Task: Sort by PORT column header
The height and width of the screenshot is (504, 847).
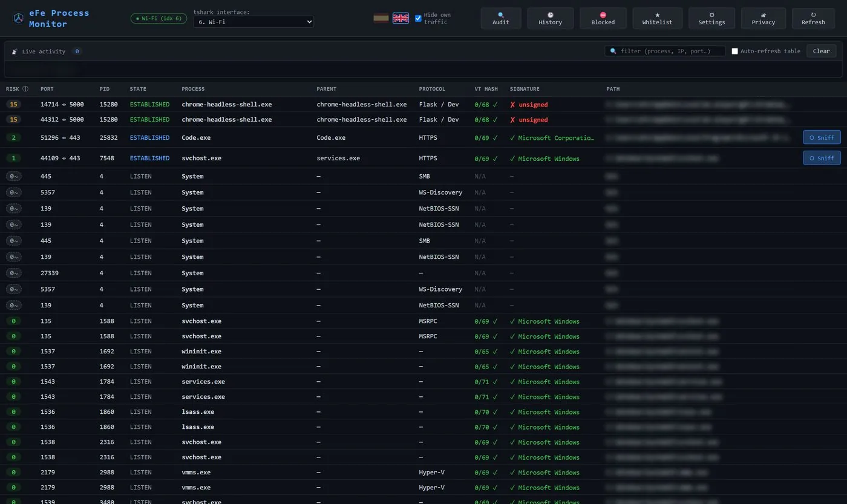Action: (47, 89)
